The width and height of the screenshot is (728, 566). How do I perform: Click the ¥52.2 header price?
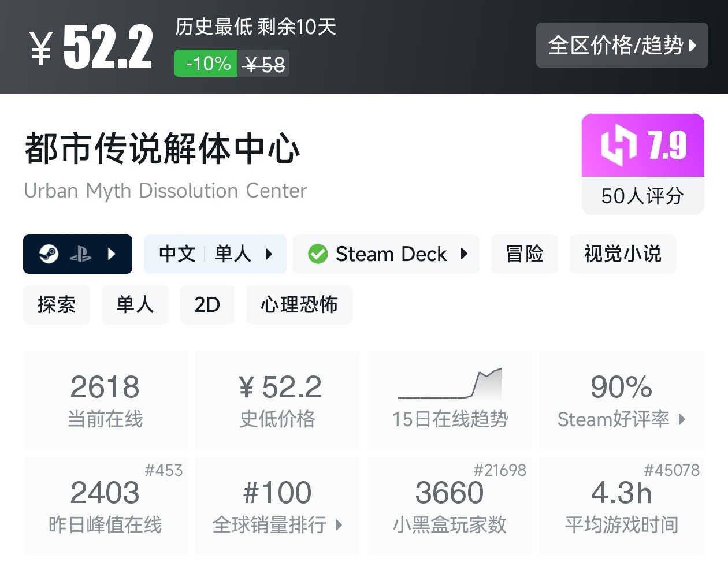[x=91, y=47]
